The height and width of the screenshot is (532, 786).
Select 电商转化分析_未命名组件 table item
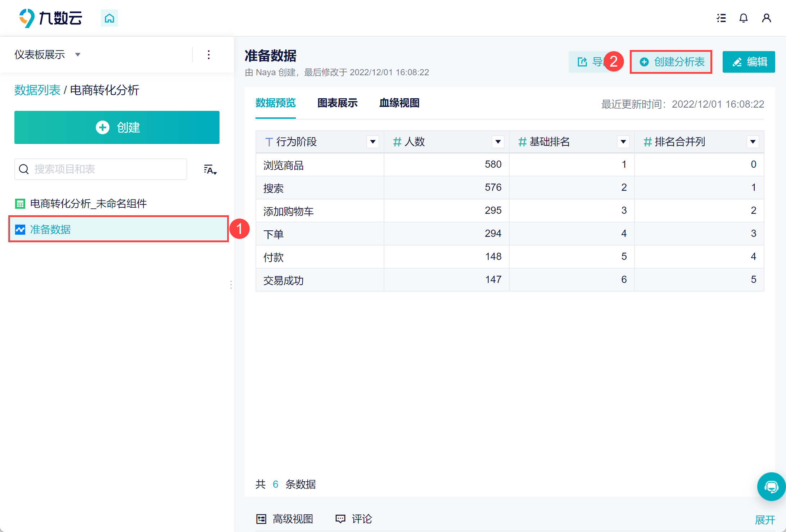click(x=88, y=204)
